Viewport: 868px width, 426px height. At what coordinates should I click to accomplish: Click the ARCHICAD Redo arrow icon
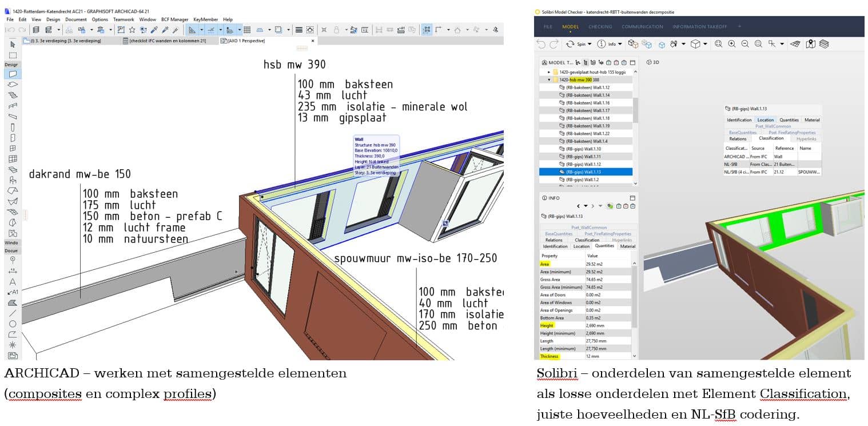(22, 30)
